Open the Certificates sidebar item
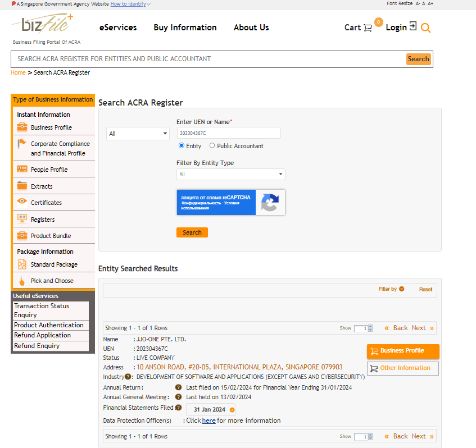The image size is (476, 448). (46, 203)
